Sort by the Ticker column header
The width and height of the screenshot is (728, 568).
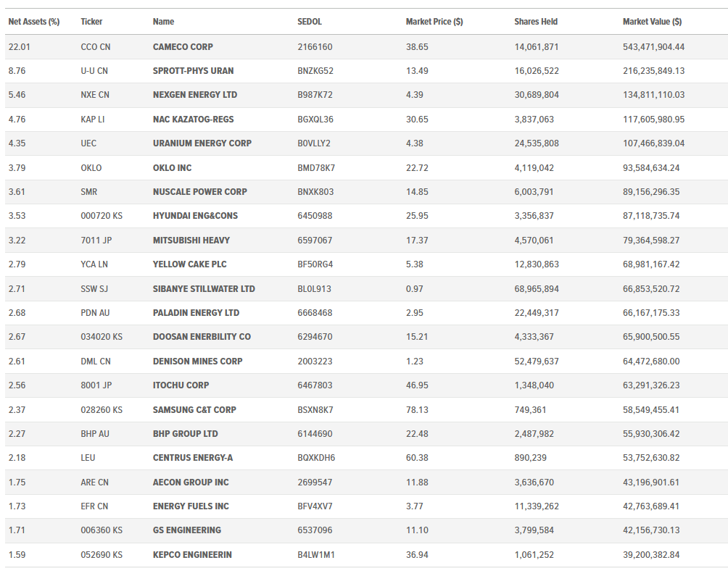point(91,21)
